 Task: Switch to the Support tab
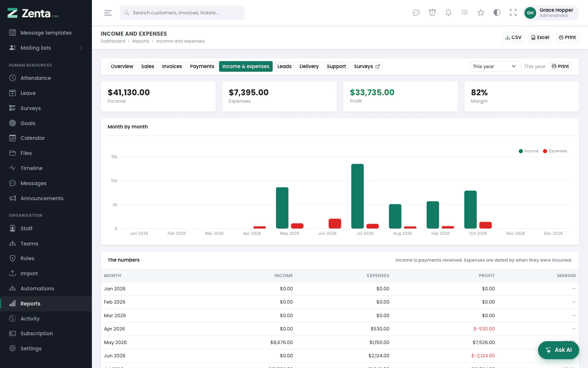click(336, 66)
